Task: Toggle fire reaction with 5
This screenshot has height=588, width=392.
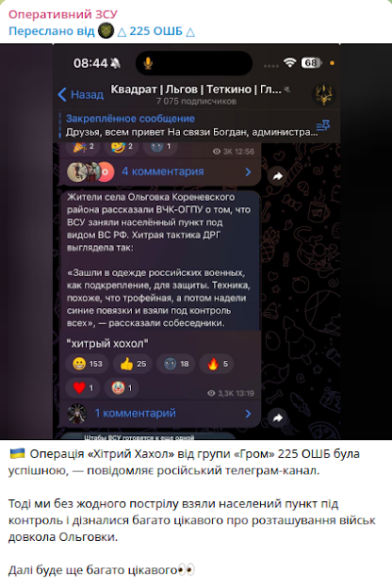Action: [218, 364]
